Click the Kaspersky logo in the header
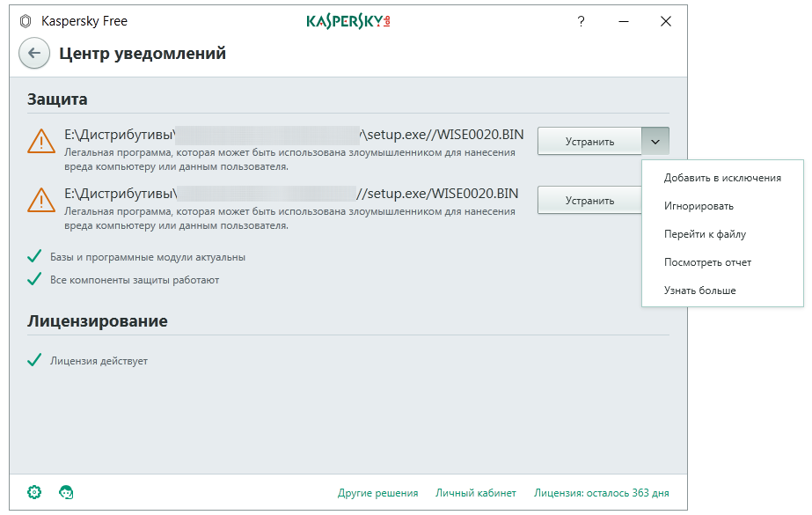812x515 pixels. (x=348, y=18)
